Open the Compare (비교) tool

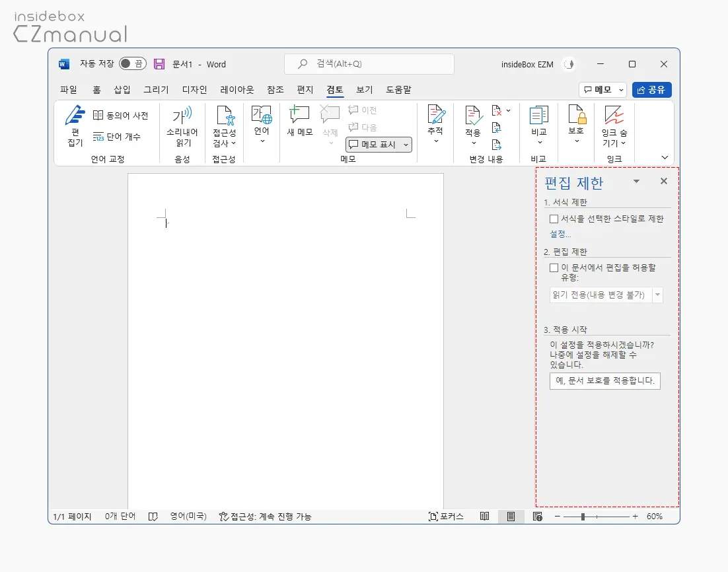[x=539, y=124]
